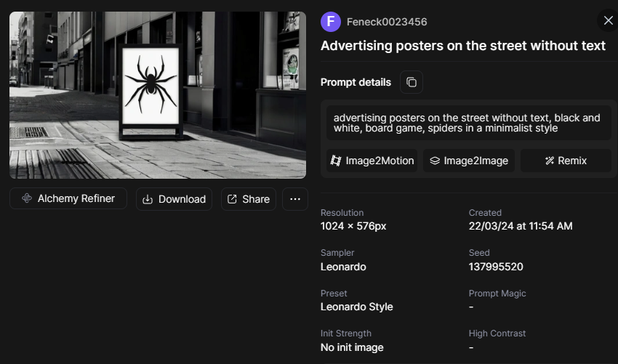The width and height of the screenshot is (618, 364).
Task: Download the spider poster image
Action: tap(174, 199)
